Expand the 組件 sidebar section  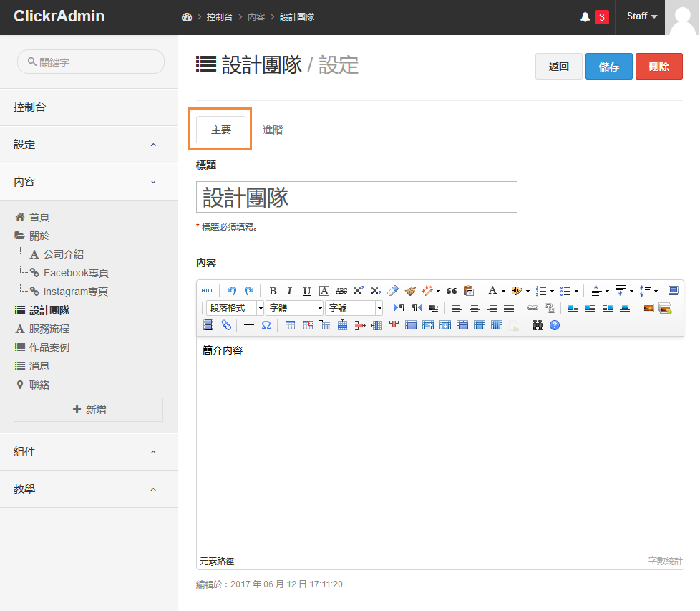coord(89,452)
